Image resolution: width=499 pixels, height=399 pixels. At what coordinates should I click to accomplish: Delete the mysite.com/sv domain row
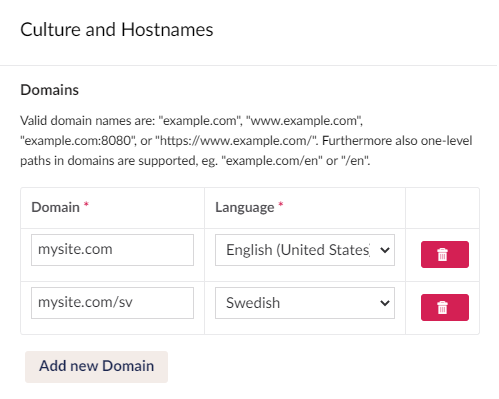445,307
